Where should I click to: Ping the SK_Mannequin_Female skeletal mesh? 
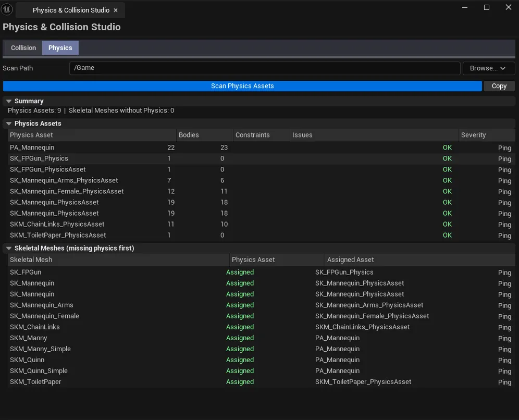click(504, 316)
